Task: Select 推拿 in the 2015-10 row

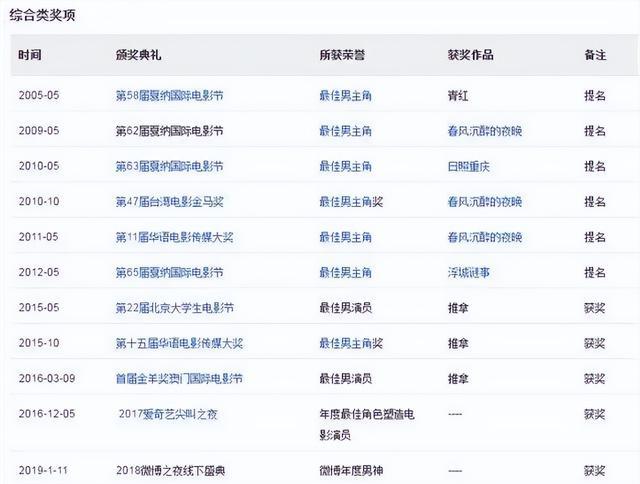Action: [458, 343]
